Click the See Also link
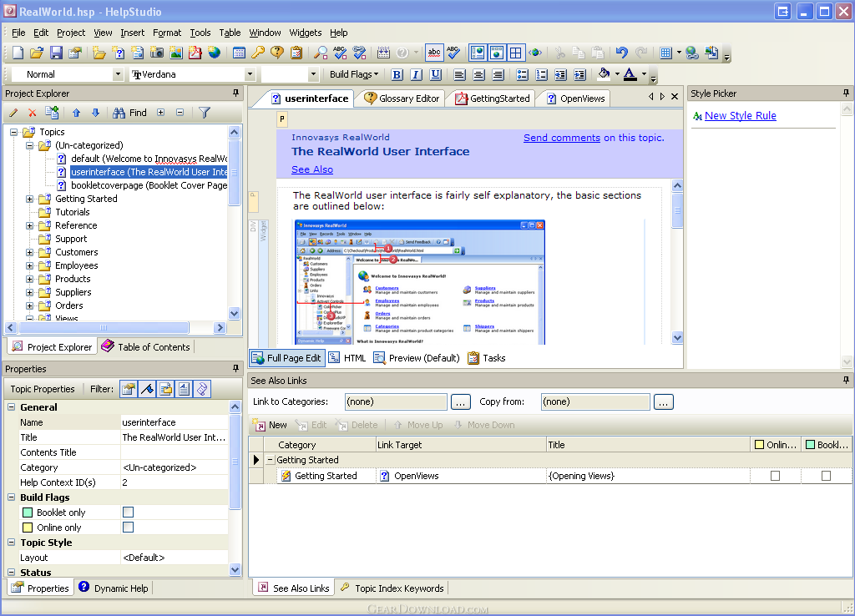The width and height of the screenshot is (855, 616). click(312, 169)
